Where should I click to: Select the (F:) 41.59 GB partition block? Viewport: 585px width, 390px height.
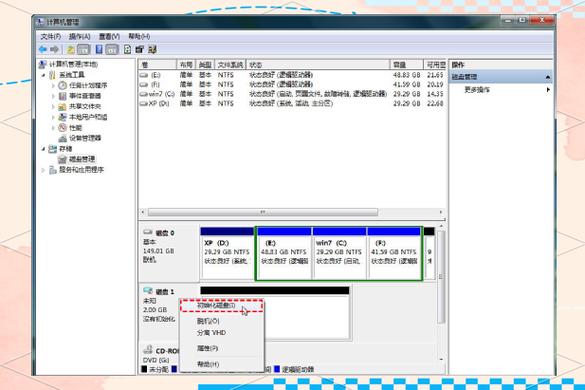tap(394, 253)
